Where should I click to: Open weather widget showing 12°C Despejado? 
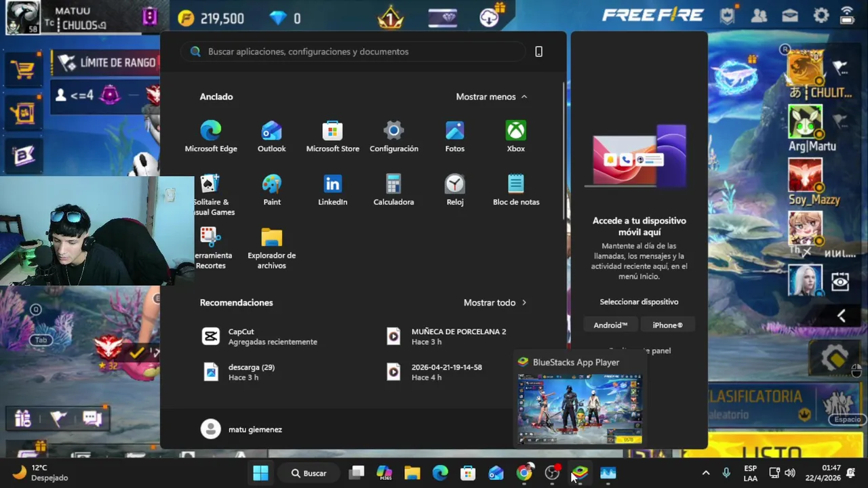[x=41, y=473]
